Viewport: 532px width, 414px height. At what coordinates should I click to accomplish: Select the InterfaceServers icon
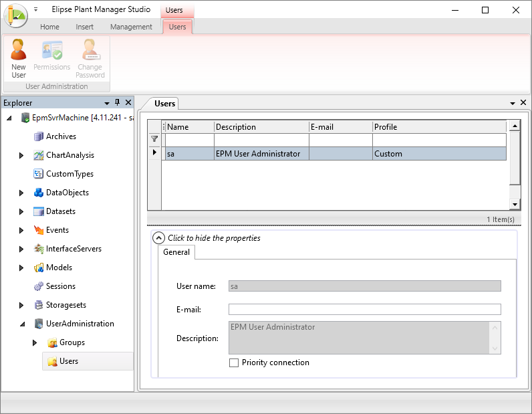pyautogui.click(x=38, y=249)
